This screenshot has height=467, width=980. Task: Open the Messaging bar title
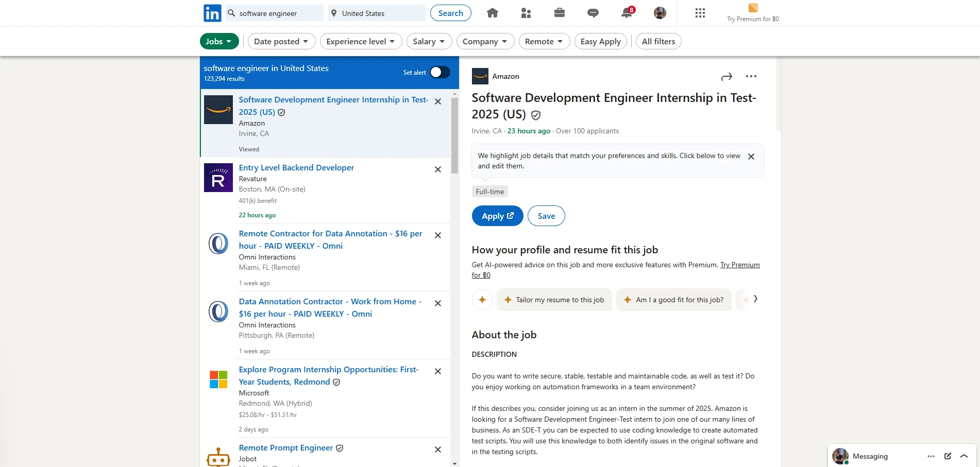(x=870, y=456)
